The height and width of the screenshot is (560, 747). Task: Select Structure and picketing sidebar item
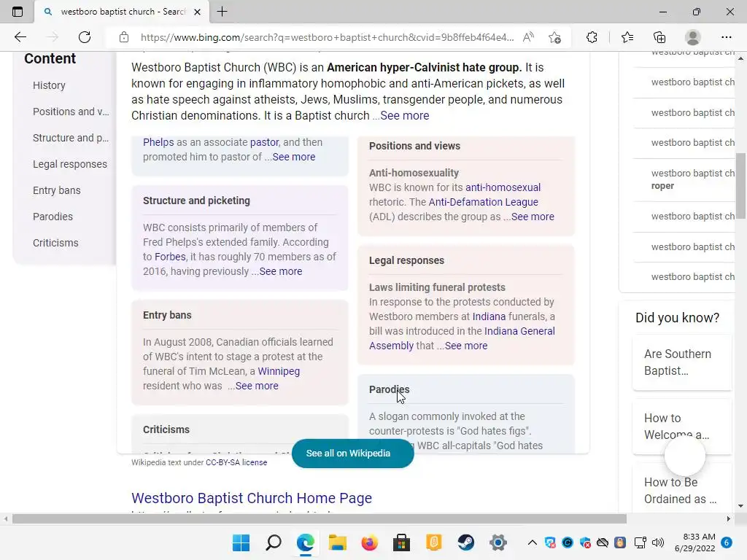(x=71, y=138)
